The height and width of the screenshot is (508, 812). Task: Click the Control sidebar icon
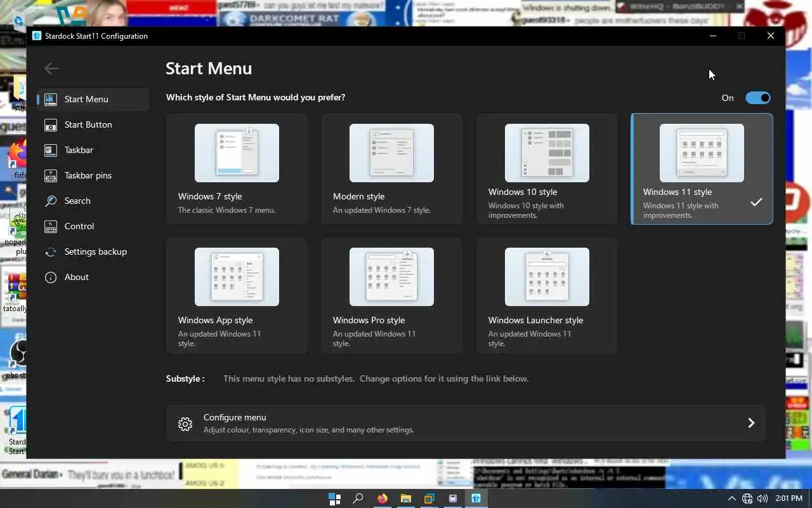(x=51, y=226)
